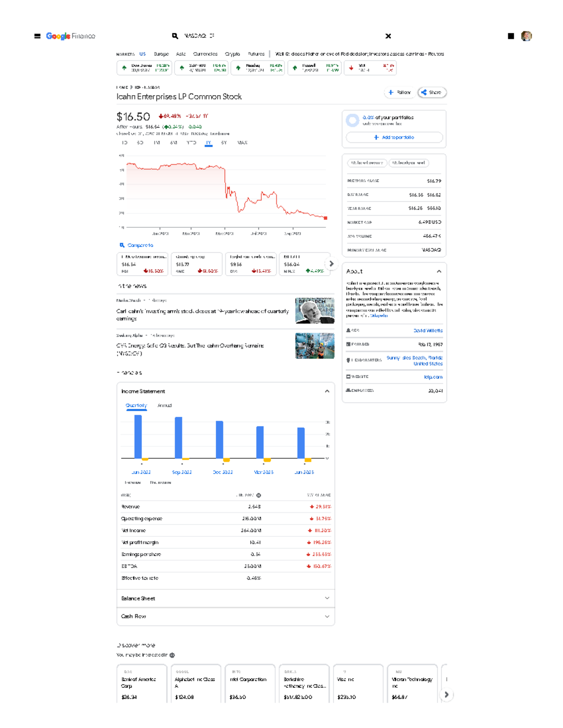Image resolution: width=563 pixels, height=728 pixels.
Task: Click the employees icon in the About section
Action: click(348, 390)
